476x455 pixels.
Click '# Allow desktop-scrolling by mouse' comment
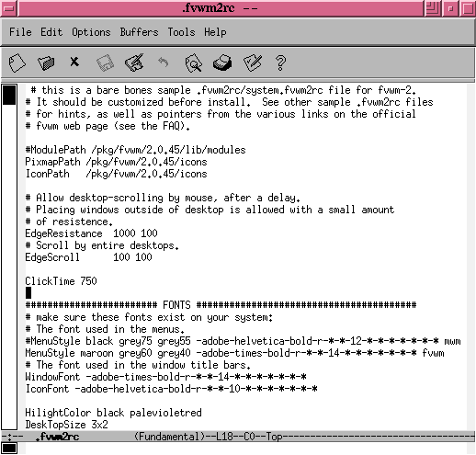click(x=163, y=198)
